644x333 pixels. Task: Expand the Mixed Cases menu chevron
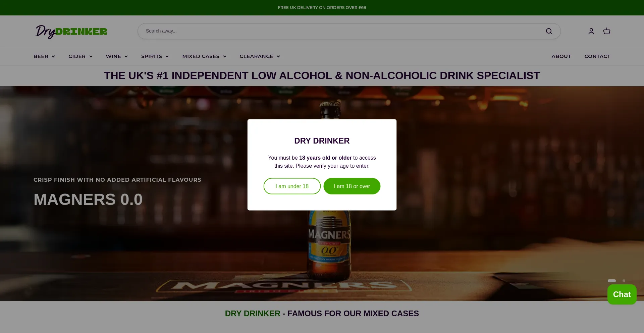tap(225, 56)
